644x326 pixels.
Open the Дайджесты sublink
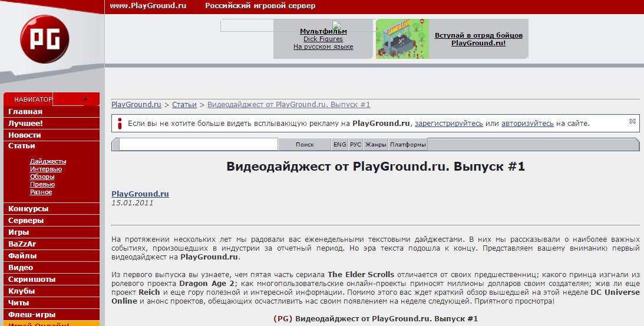[x=48, y=161]
